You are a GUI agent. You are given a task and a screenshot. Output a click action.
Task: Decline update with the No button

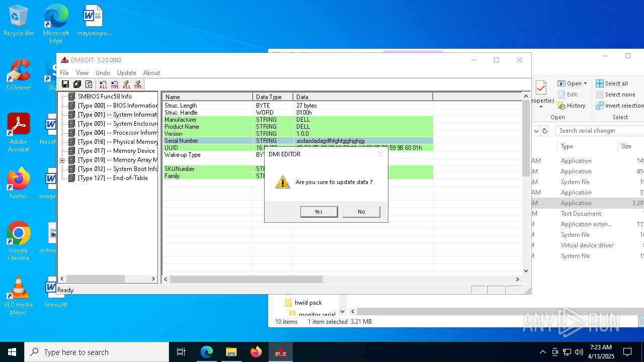[x=361, y=212]
